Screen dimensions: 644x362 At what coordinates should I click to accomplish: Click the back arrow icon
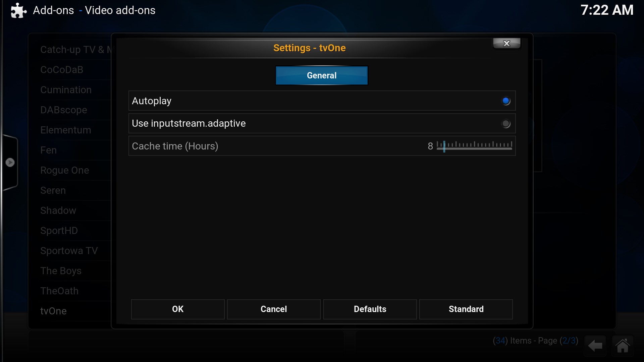[595, 346]
